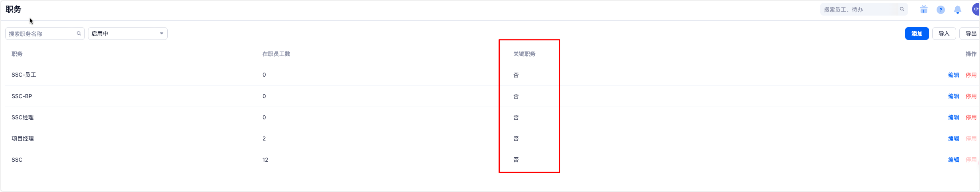Click the gift icon in the header
980x192 pixels.
tap(923, 10)
